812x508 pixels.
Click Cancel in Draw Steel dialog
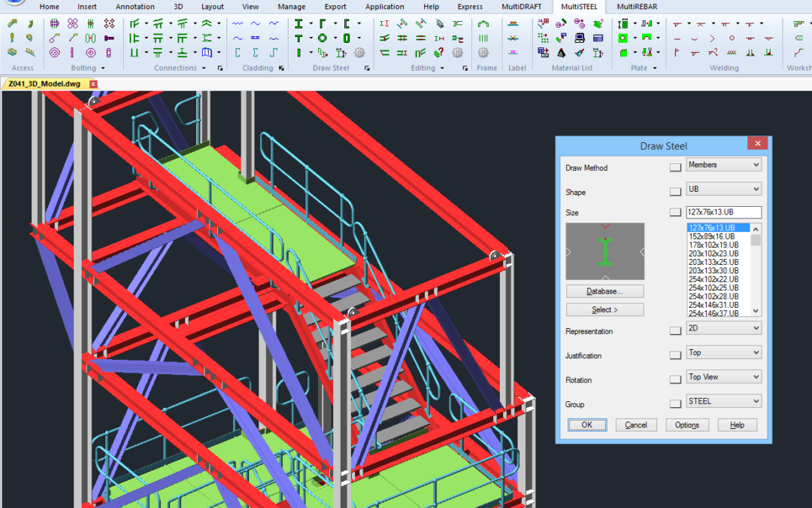pyautogui.click(x=636, y=425)
